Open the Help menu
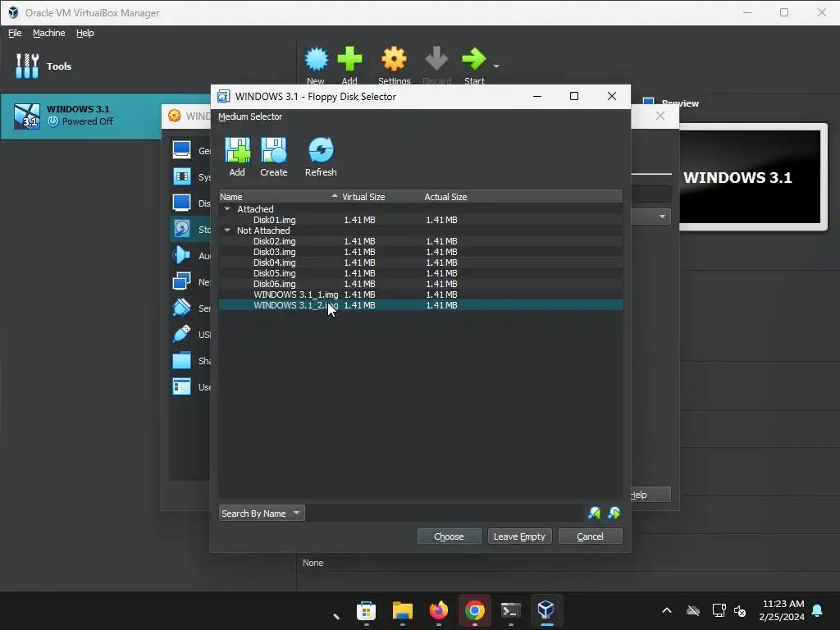The height and width of the screenshot is (630, 840). coord(84,33)
